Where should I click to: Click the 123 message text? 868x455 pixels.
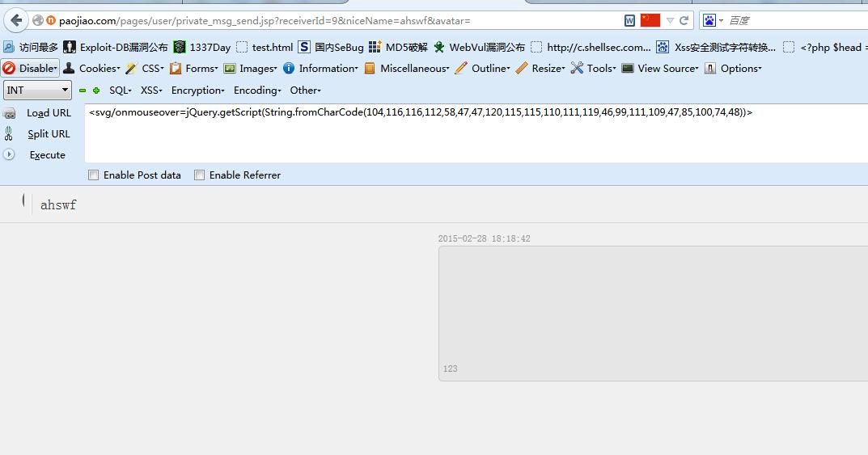click(x=450, y=369)
